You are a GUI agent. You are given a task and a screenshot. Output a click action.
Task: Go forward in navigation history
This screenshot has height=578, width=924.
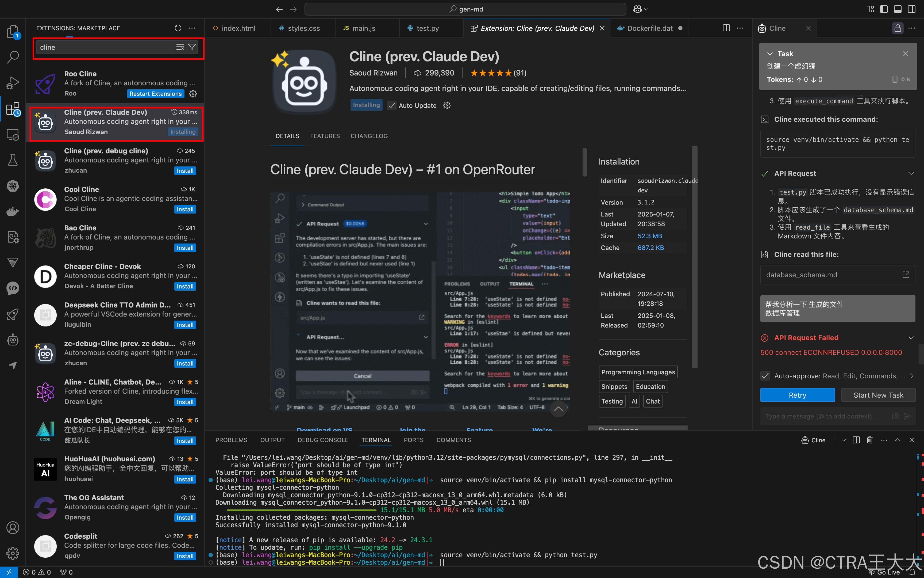[x=293, y=9]
